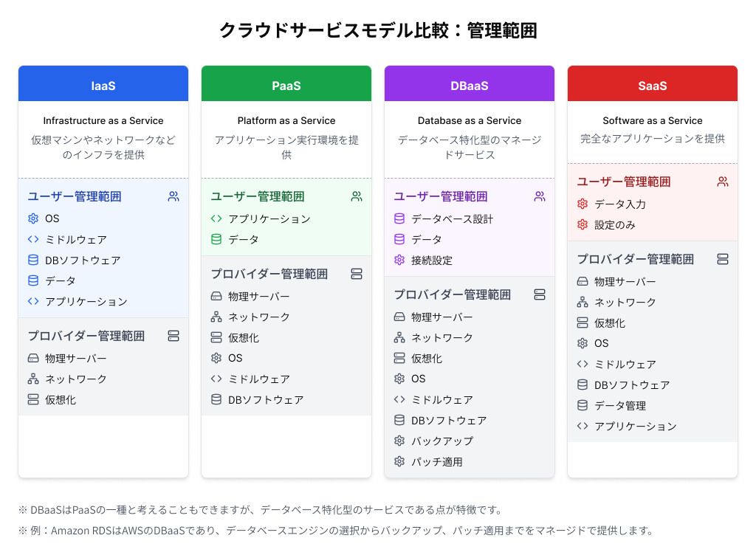Select the green PaaS header
The height and width of the screenshot is (555, 756).
point(286,84)
